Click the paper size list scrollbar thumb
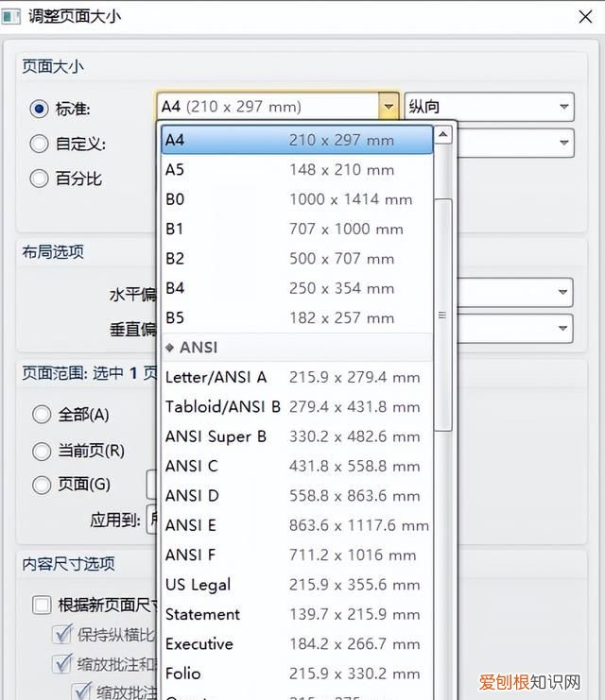This screenshot has height=700, width=605. (442, 316)
